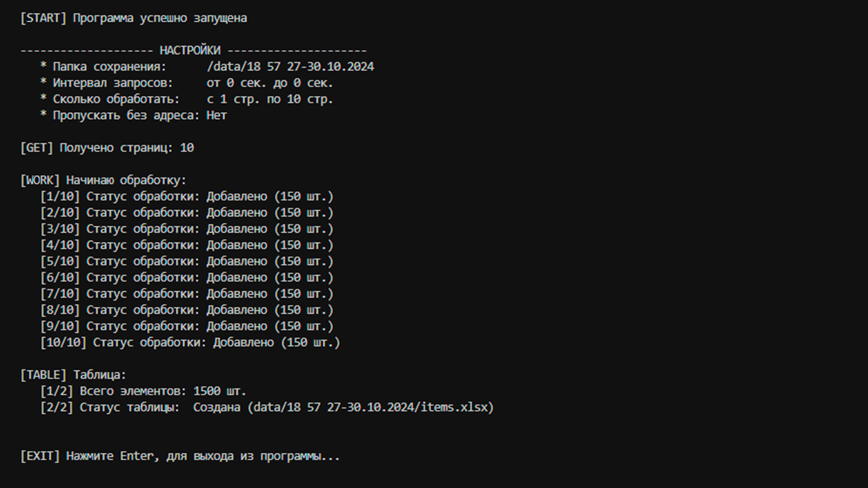Click the [2/10] processing status line
Viewport: 868px width, 488px height.
click(x=187, y=213)
